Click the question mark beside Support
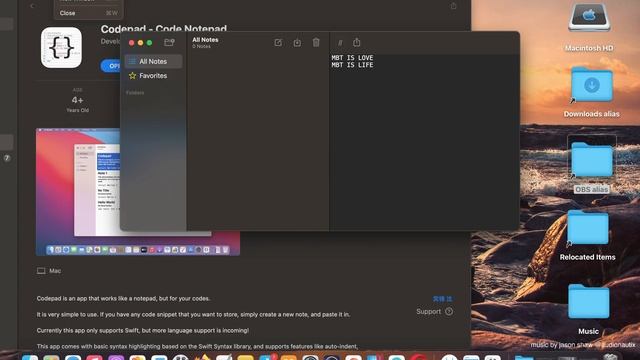Viewport: 640px width, 360px height. point(449,311)
